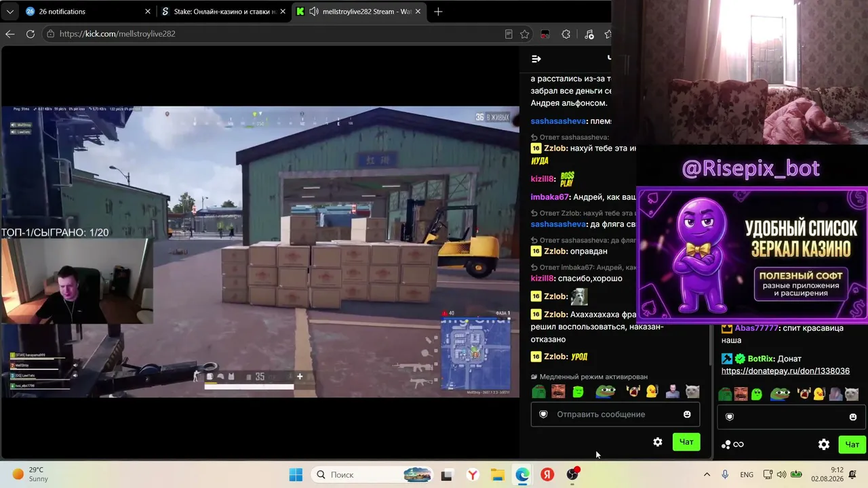Open the emoji picker in right chat
The width and height of the screenshot is (868, 488).
pyautogui.click(x=853, y=417)
